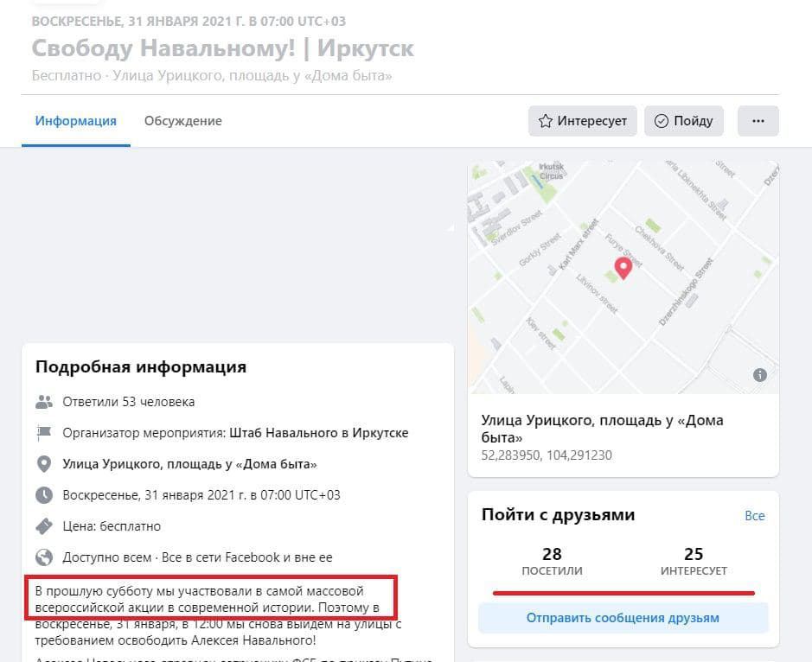Click the date line in details section

(201, 495)
